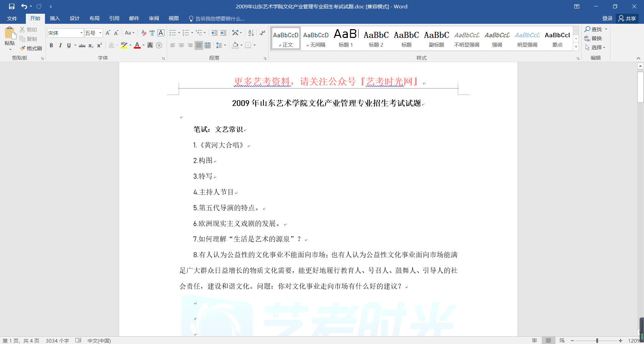This screenshot has height=344, width=644.
Task: Click the Save icon in title bar
Action: point(12,6)
